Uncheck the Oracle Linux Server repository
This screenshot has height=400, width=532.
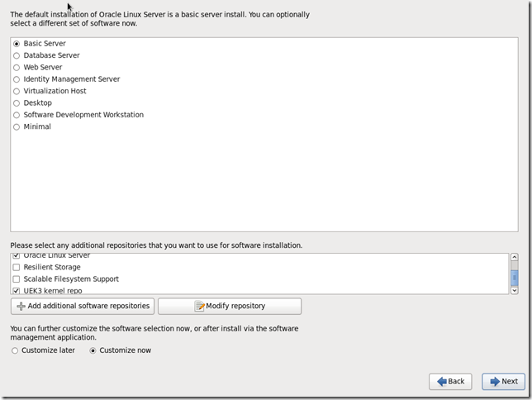pos(17,255)
